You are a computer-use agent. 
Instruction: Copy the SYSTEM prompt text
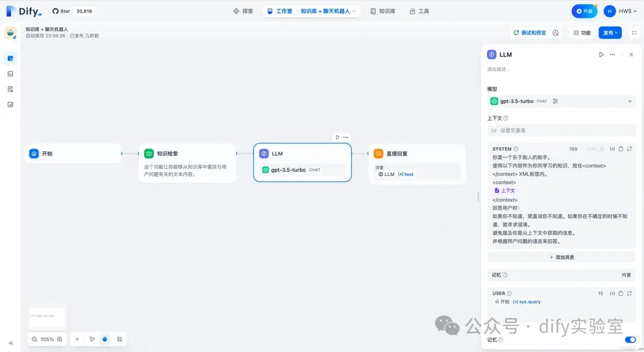pyautogui.click(x=621, y=149)
